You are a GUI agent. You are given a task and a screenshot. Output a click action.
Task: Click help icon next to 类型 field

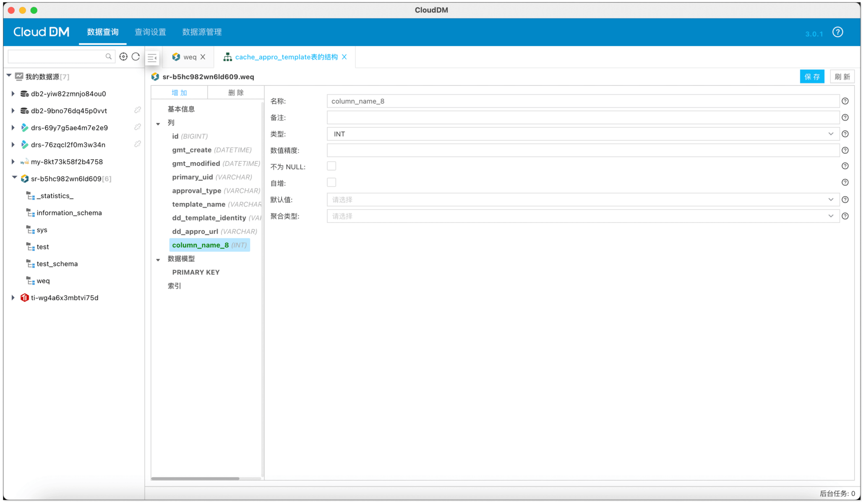pyautogui.click(x=845, y=134)
